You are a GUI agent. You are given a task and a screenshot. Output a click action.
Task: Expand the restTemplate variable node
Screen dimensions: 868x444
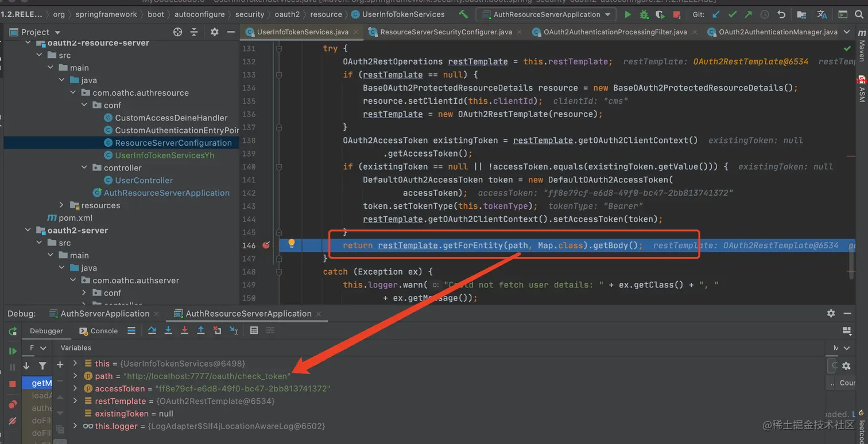(x=75, y=401)
